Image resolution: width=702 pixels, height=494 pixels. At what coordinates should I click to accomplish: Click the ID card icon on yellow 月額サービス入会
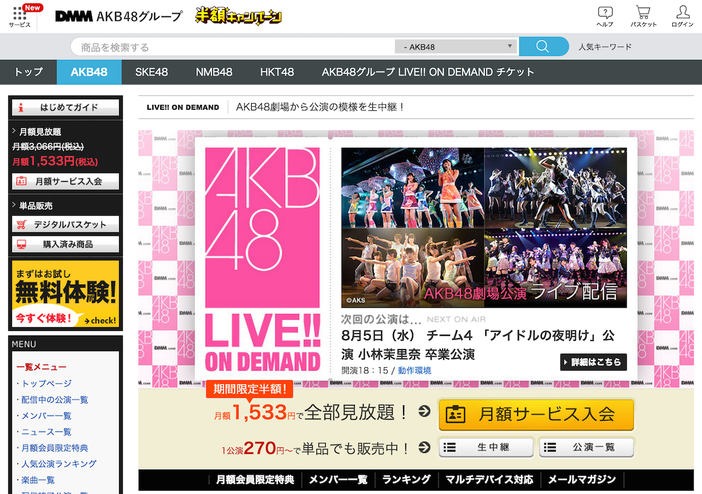coord(455,414)
